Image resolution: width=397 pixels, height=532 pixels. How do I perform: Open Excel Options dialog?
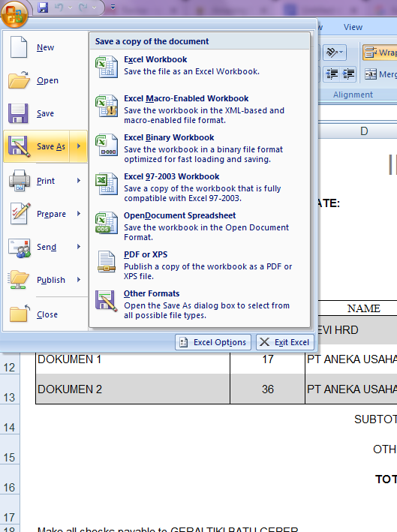[213, 342]
